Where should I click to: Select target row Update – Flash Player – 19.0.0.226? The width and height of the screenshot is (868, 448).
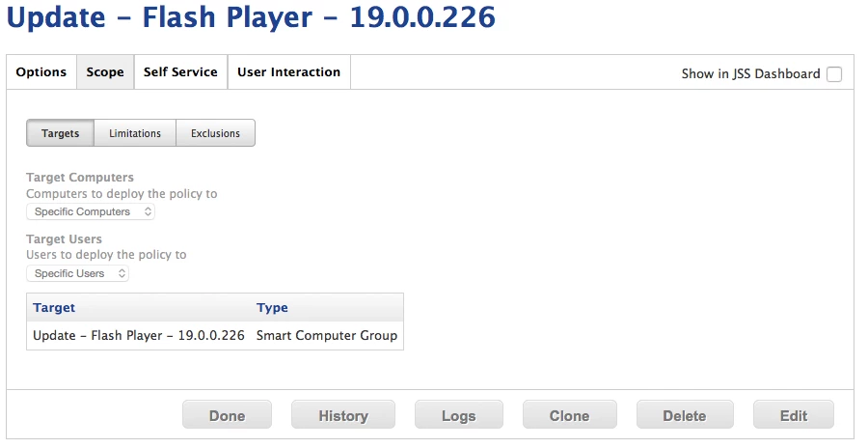(x=215, y=335)
